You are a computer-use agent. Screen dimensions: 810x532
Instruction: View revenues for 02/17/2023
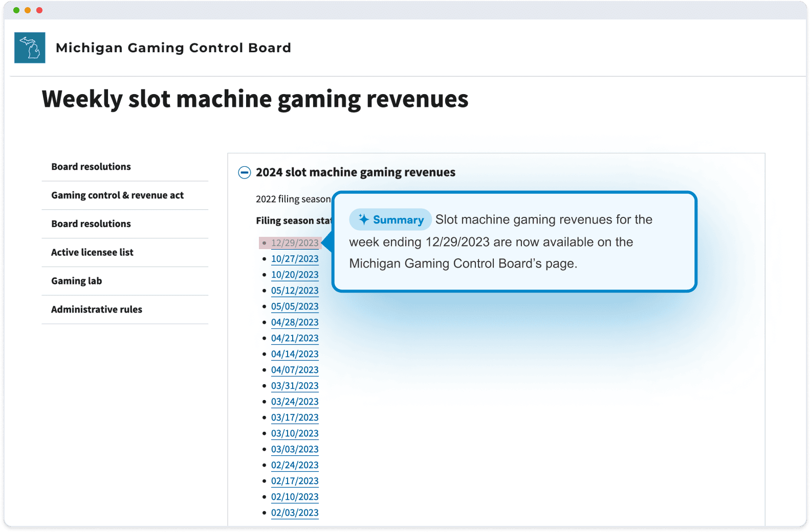point(295,481)
